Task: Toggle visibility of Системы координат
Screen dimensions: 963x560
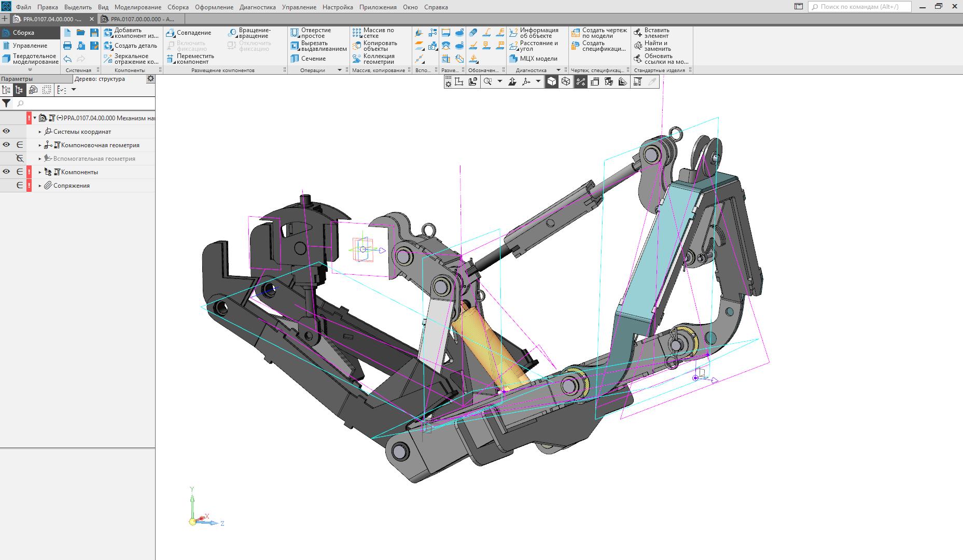Action: click(x=6, y=132)
